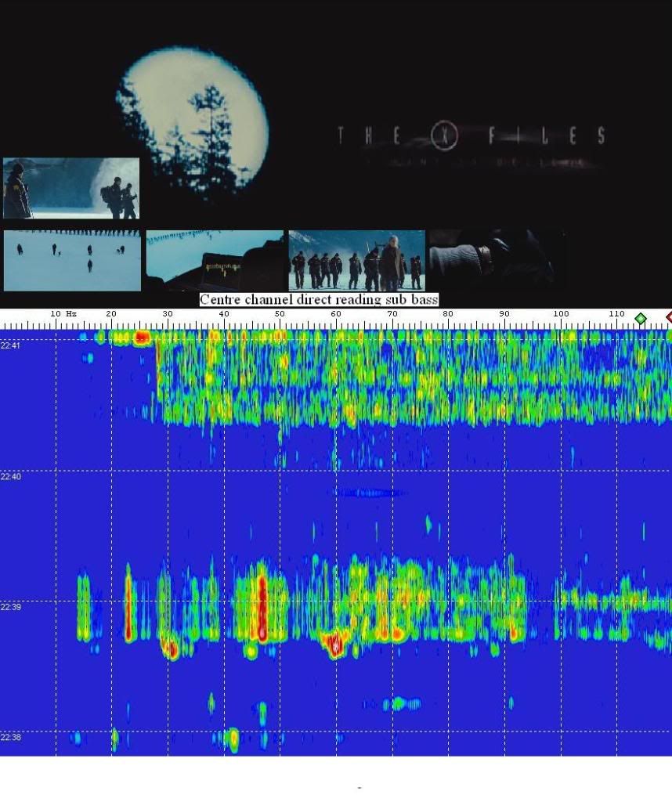Click the 10 Hz label on frequency ruler

click(63, 314)
